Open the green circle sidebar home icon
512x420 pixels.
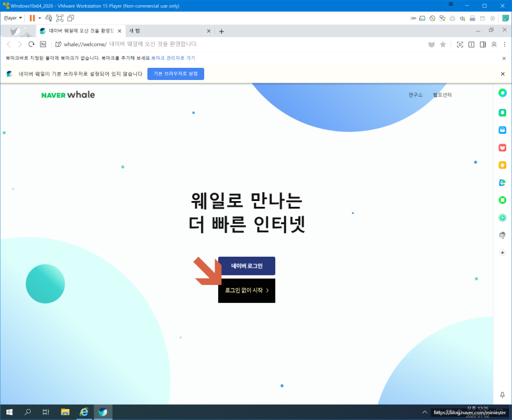502,93
